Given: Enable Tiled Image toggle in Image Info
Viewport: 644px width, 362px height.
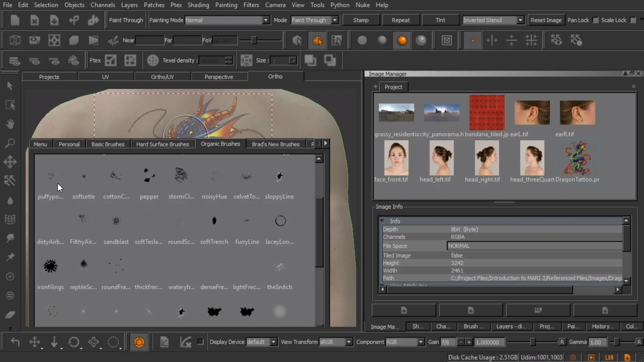Looking at the screenshot, I should pos(457,255).
